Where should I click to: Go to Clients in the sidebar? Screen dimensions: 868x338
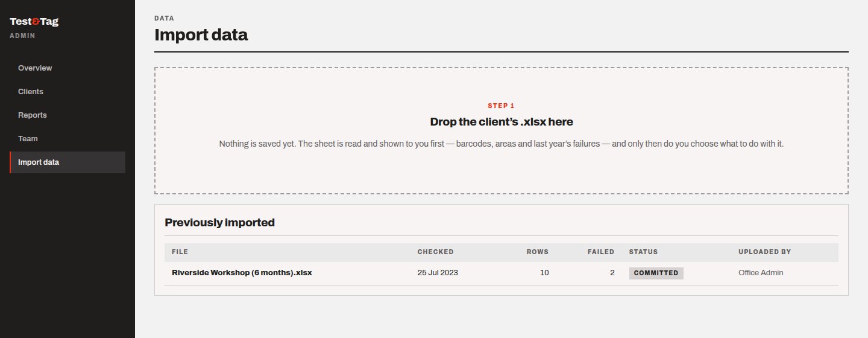pos(68,92)
